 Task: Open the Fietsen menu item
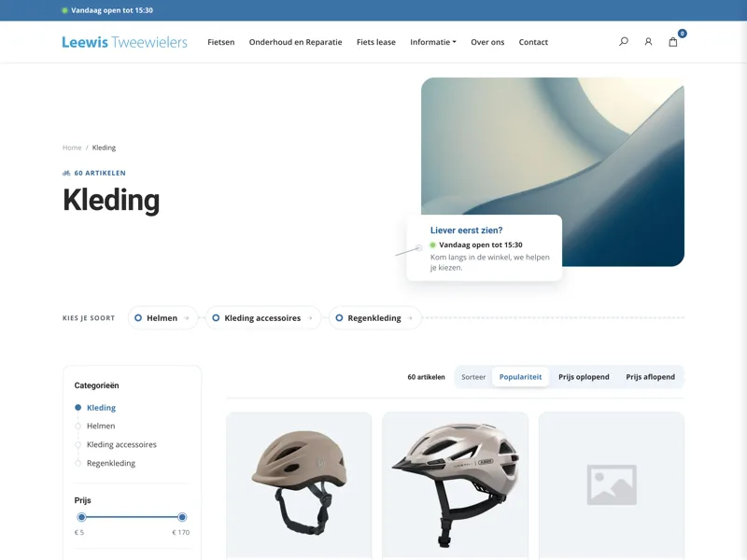click(x=221, y=42)
